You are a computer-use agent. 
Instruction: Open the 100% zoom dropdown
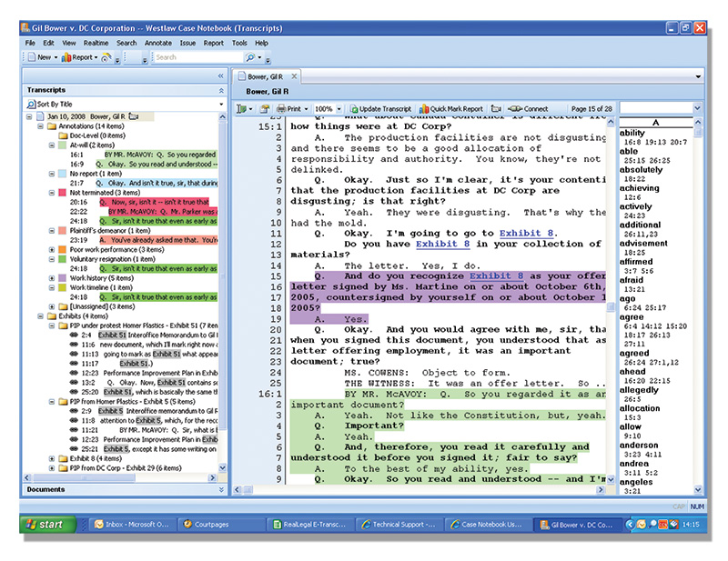[339, 109]
